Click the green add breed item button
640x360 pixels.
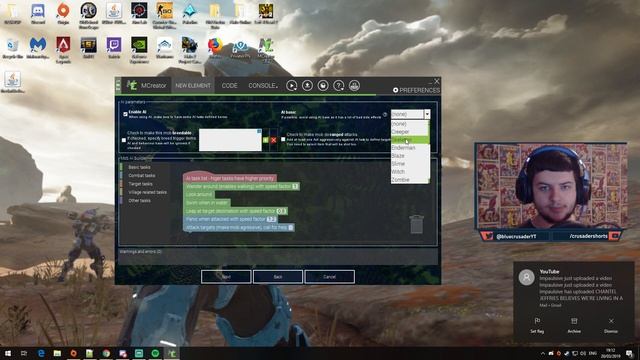coord(266,140)
